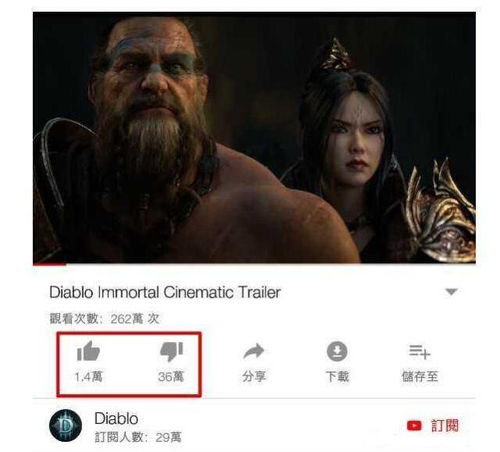The image size is (500, 452).
Task: Select the 儲存至 save label
Action: 420,376
